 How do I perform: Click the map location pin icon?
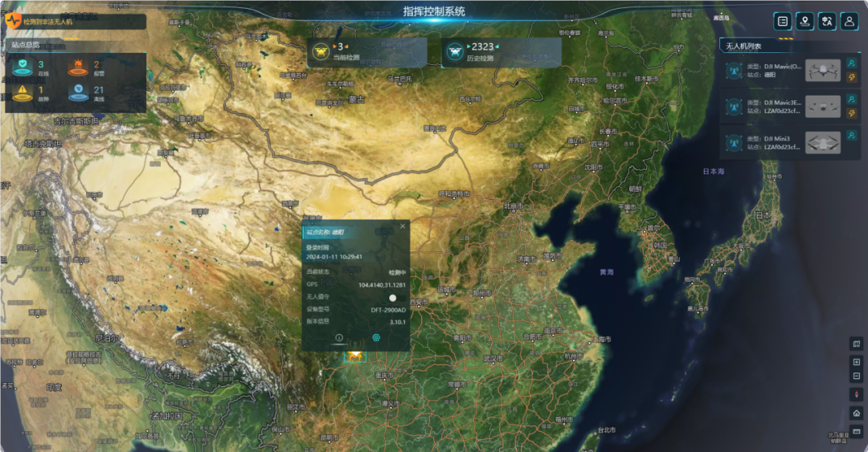pyautogui.click(x=805, y=22)
